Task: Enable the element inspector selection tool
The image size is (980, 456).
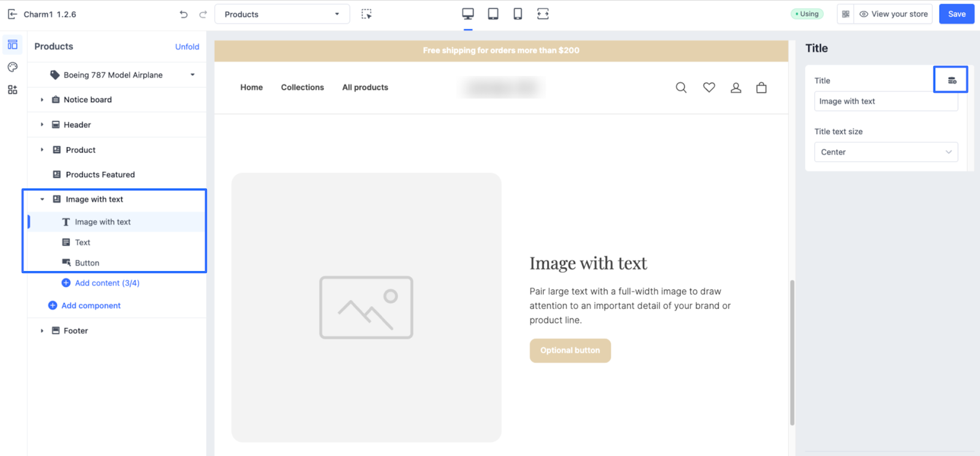Action: (x=366, y=14)
